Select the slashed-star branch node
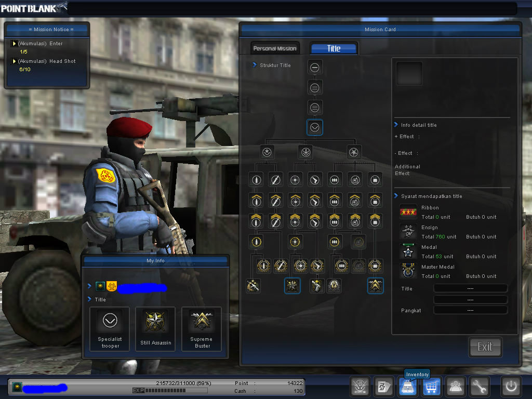Image resolution: width=532 pixels, height=399 pixels. point(354,152)
